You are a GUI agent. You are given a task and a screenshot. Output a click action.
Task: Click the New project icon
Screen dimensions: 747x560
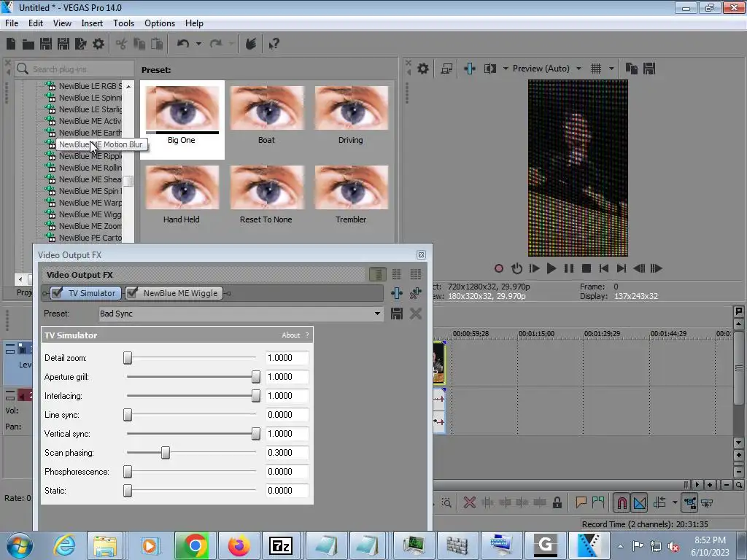coord(11,44)
